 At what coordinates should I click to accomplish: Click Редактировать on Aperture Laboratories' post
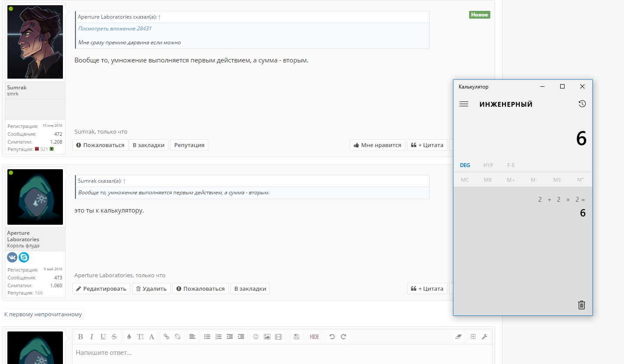pyautogui.click(x=101, y=289)
